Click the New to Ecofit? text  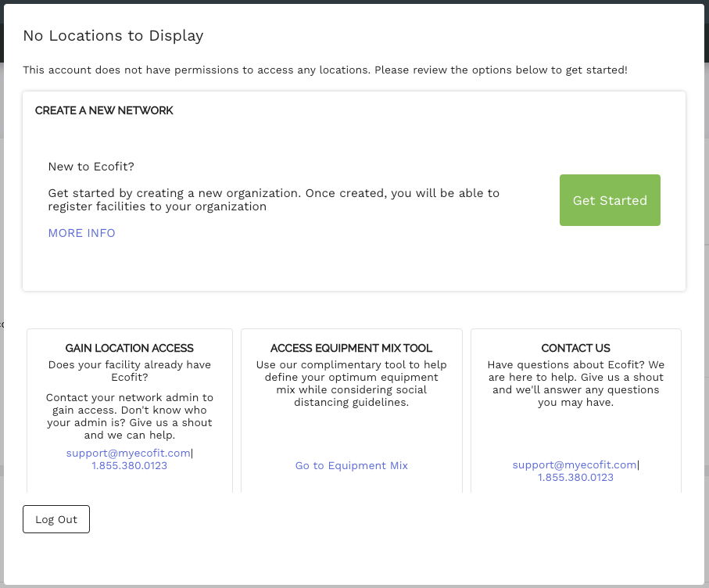(91, 167)
